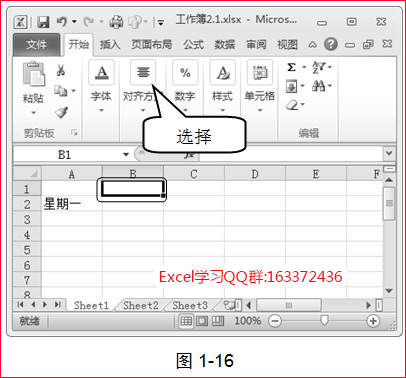This screenshot has width=406, height=378.
Task: Switch to Sheet1 tab
Action: coord(91,305)
